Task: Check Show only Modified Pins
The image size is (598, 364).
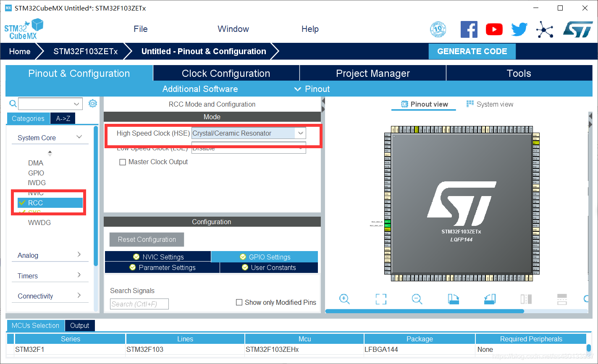Action: click(239, 302)
